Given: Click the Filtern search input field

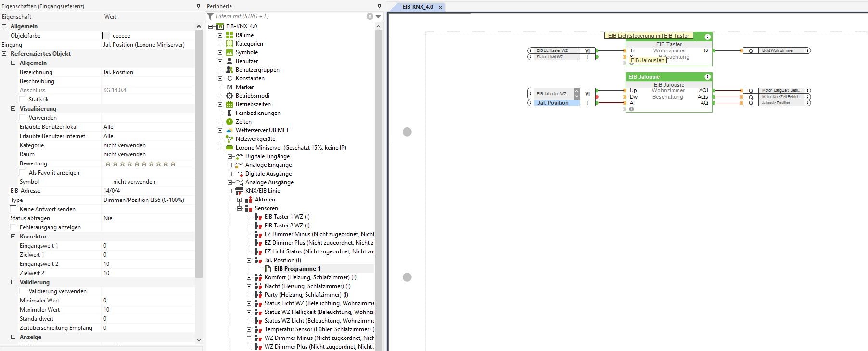Looking at the screenshot, I should [x=289, y=16].
